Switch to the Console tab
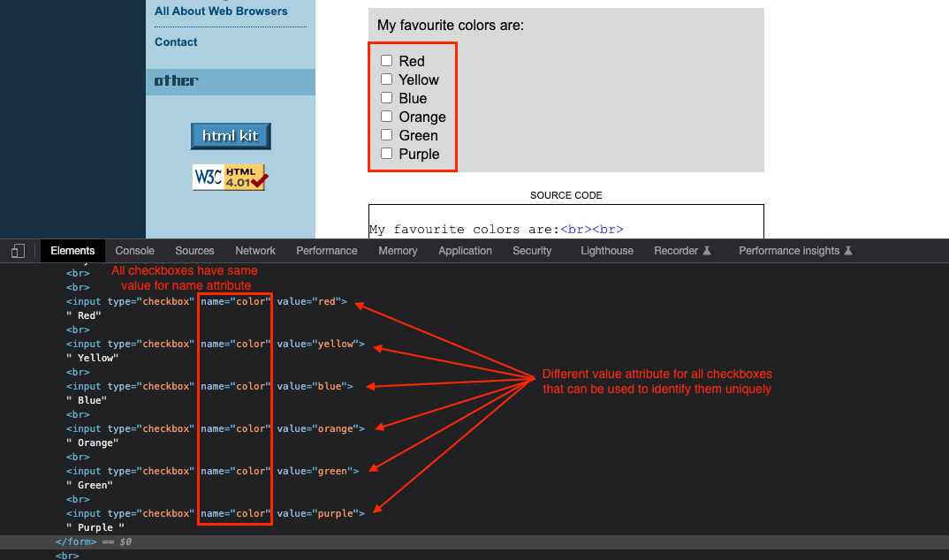 point(134,250)
